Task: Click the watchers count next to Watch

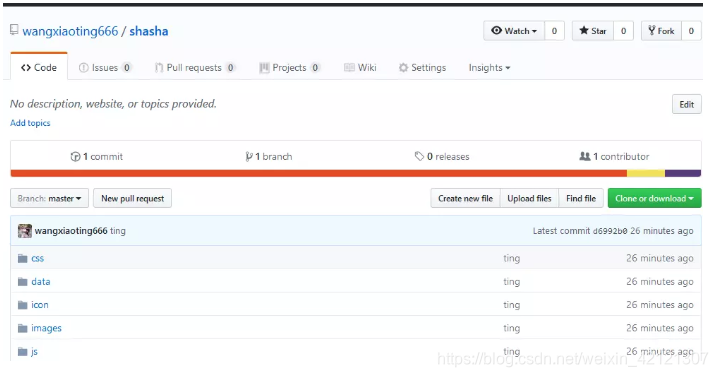Action: pyautogui.click(x=554, y=31)
